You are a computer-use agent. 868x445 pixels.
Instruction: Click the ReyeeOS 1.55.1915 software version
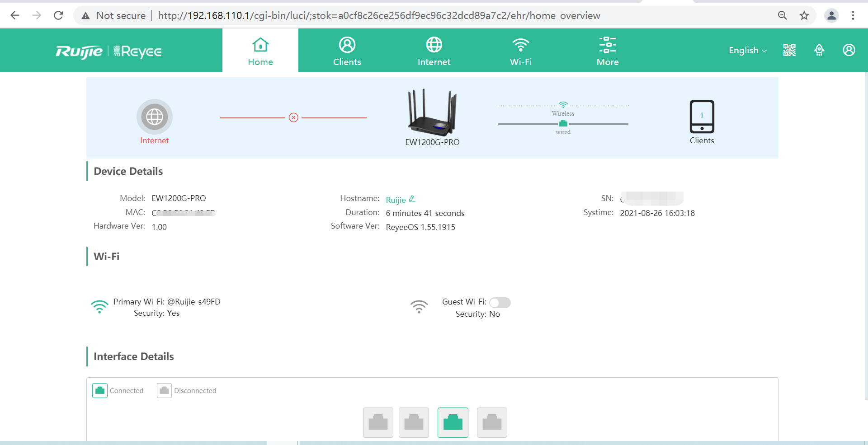pyautogui.click(x=420, y=227)
